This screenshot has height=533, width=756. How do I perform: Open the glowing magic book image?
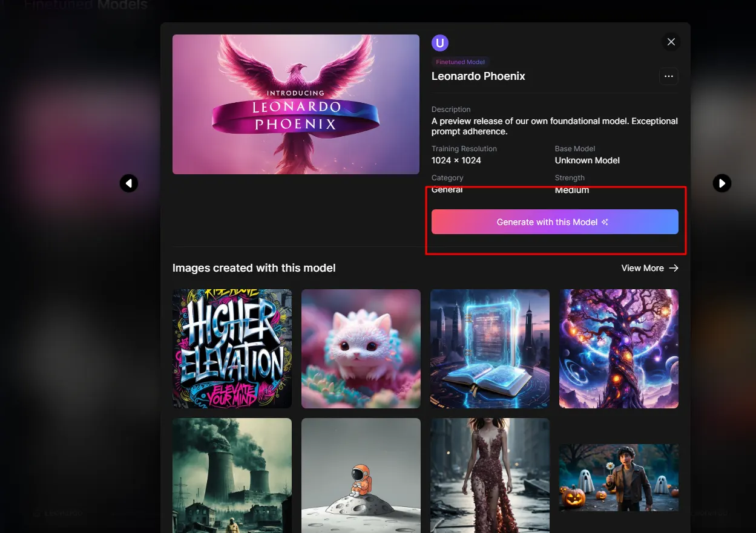coord(490,348)
